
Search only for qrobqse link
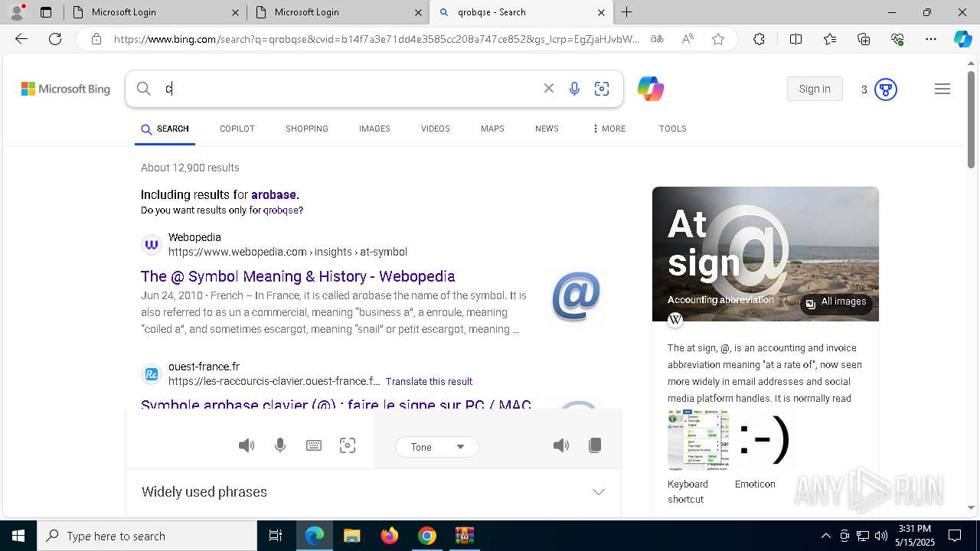(x=281, y=210)
